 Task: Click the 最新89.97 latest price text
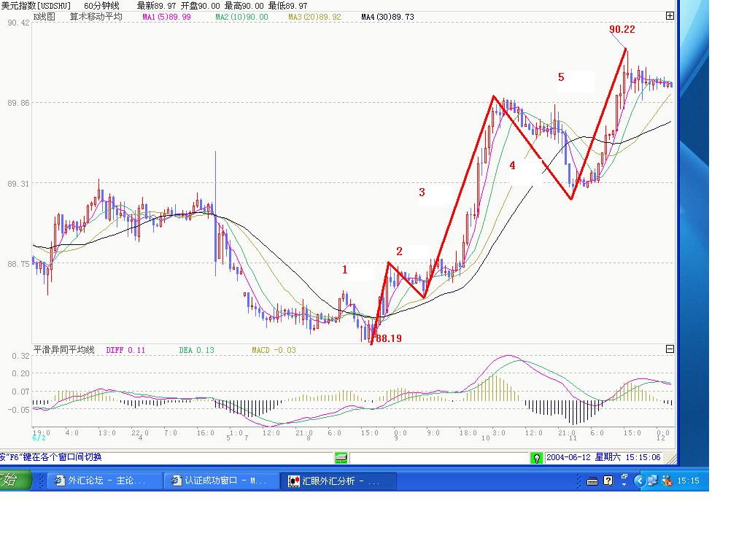pos(156,6)
